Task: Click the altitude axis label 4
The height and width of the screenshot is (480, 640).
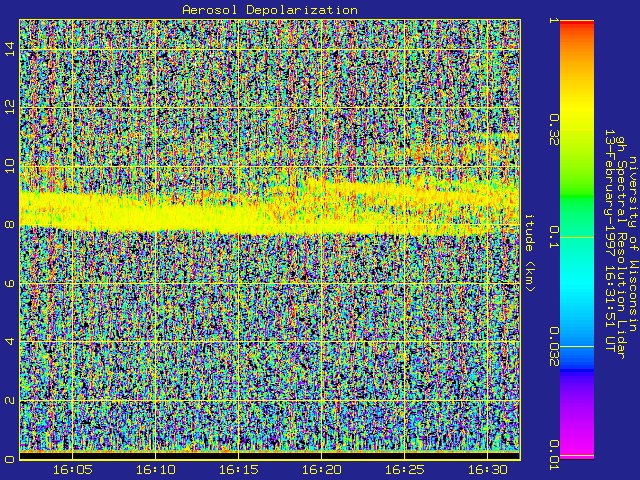Action: [9, 341]
